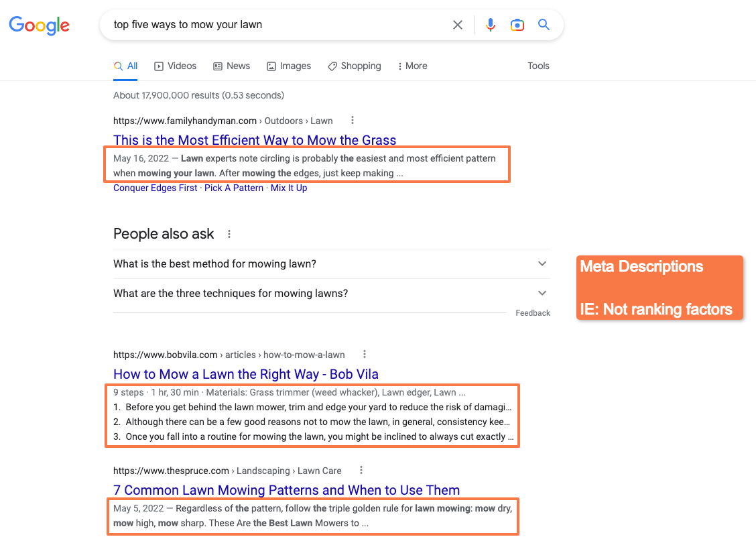Switch to the Videos tab
Image resolution: width=756 pixels, height=539 pixels.
click(x=176, y=66)
